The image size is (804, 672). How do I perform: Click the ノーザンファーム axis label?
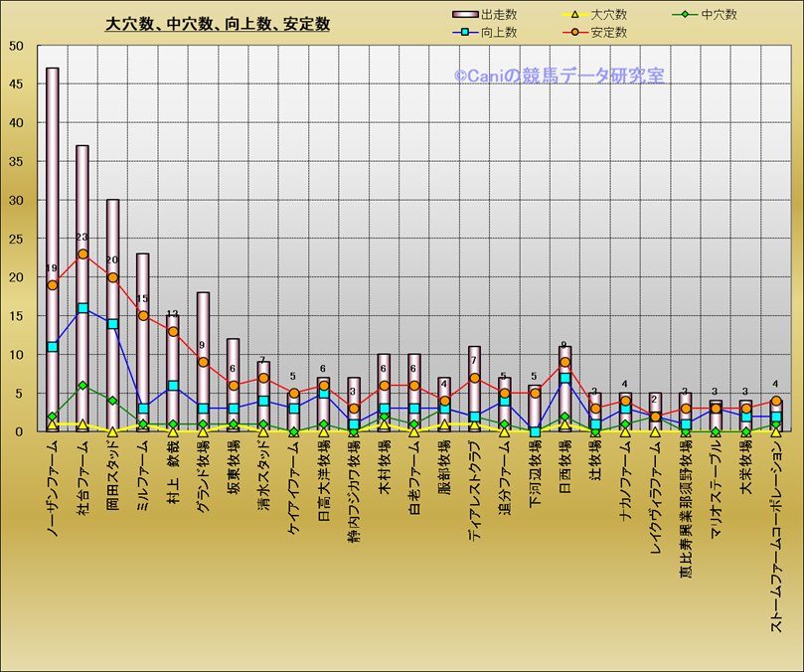coord(53,490)
